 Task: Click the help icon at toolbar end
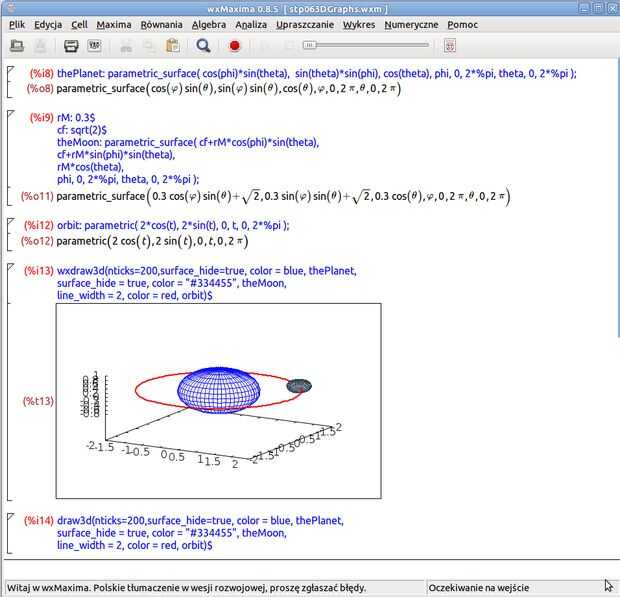(x=450, y=46)
